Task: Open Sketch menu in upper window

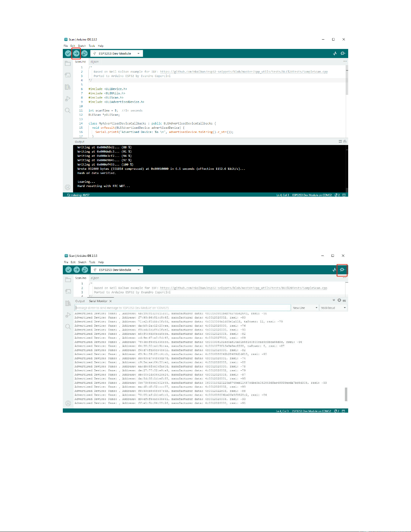Action: coord(82,46)
